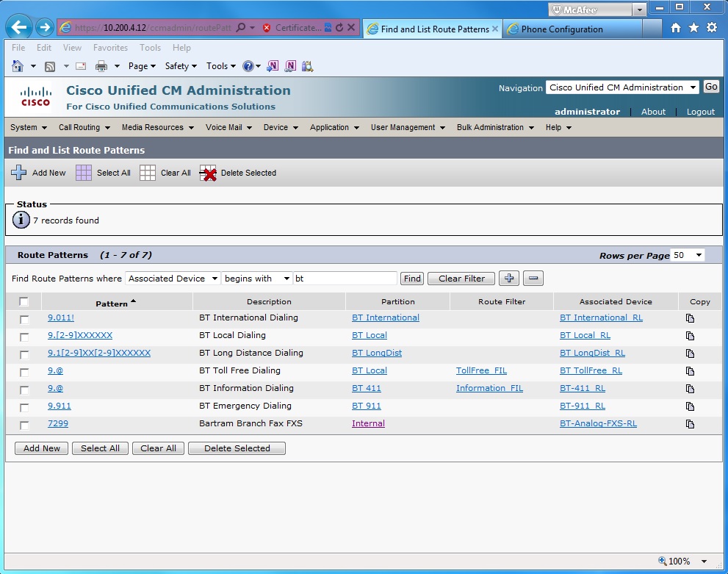Copy the BT Local Dialing pattern
This screenshot has width=728, height=574.
click(691, 336)
